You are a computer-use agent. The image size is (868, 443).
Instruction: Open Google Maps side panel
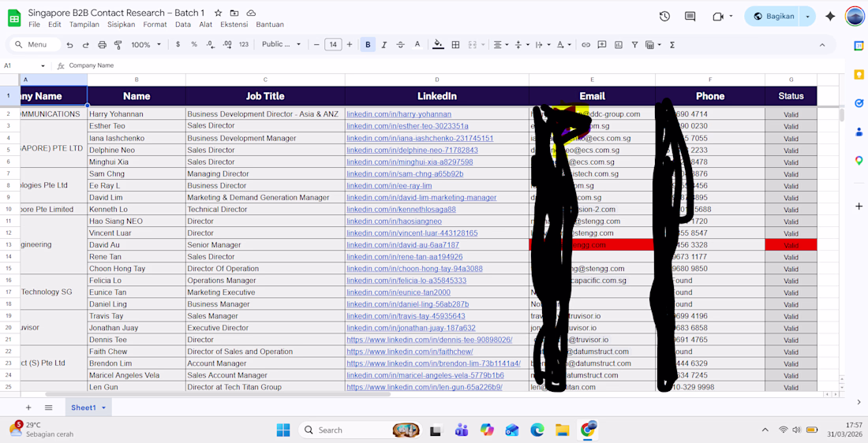click(859, 161)
